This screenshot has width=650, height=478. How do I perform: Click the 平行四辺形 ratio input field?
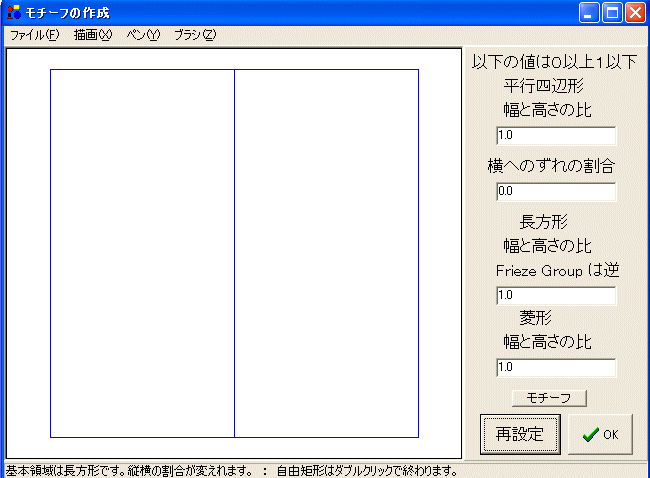tap(556, 136)
